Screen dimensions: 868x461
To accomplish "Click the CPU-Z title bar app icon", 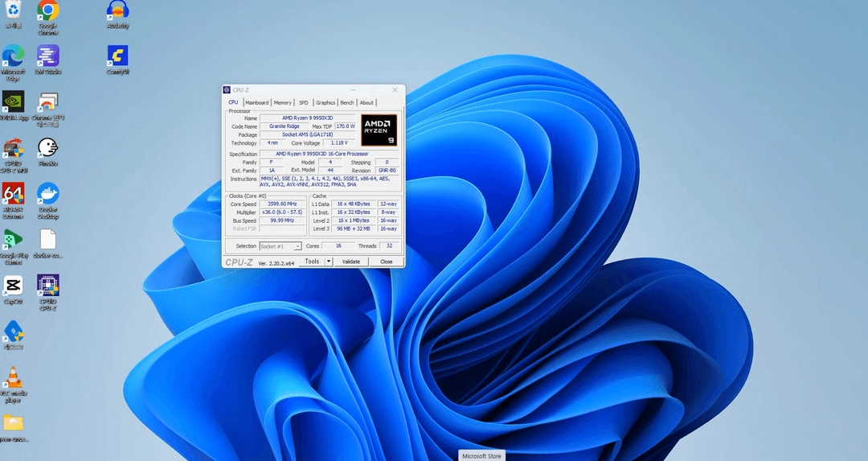I will pyautogui.click(x=227, y=90).
